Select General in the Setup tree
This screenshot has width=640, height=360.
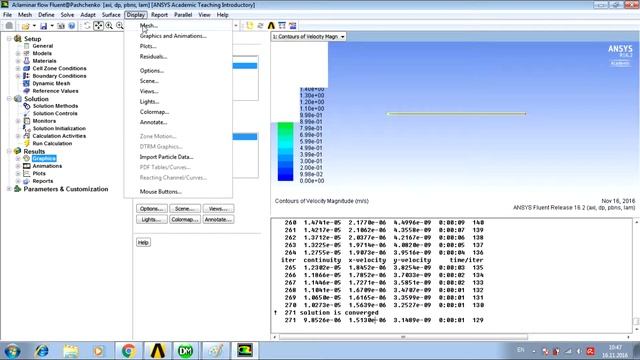click(42, 46)
